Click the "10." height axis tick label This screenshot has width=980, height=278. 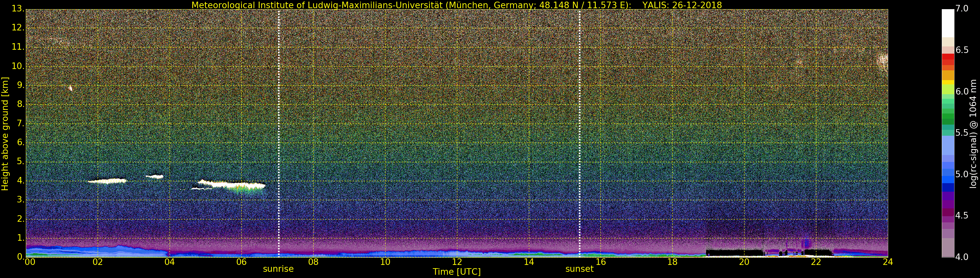click(x=18, y=66)
